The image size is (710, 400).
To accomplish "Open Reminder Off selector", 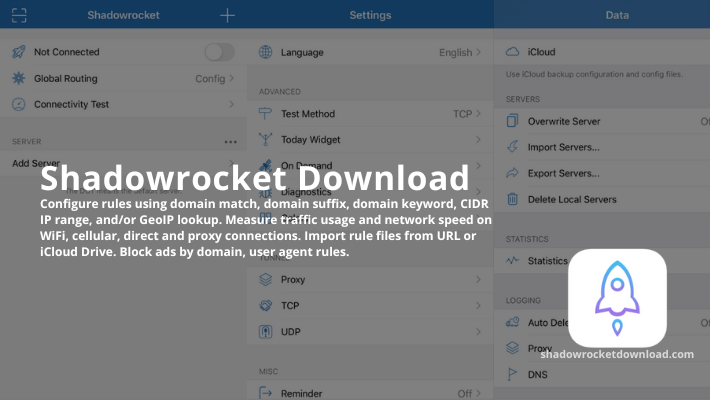I will pyautogui.click(x=469, y=393).
